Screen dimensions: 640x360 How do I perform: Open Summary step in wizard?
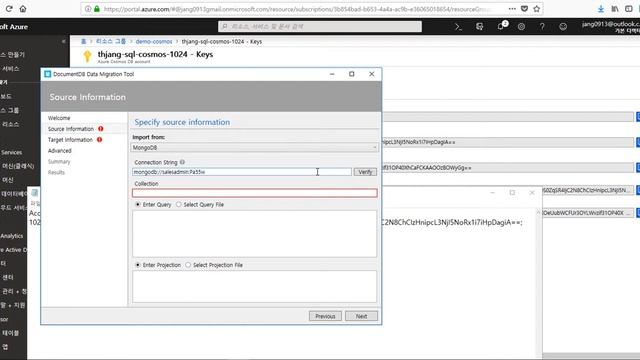59,162
